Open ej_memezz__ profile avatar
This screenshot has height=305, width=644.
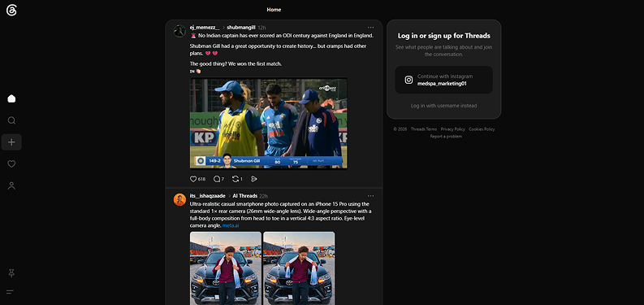coord(179,31)
